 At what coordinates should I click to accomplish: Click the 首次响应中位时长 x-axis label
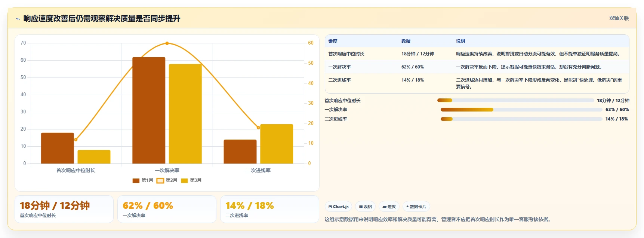76,170
